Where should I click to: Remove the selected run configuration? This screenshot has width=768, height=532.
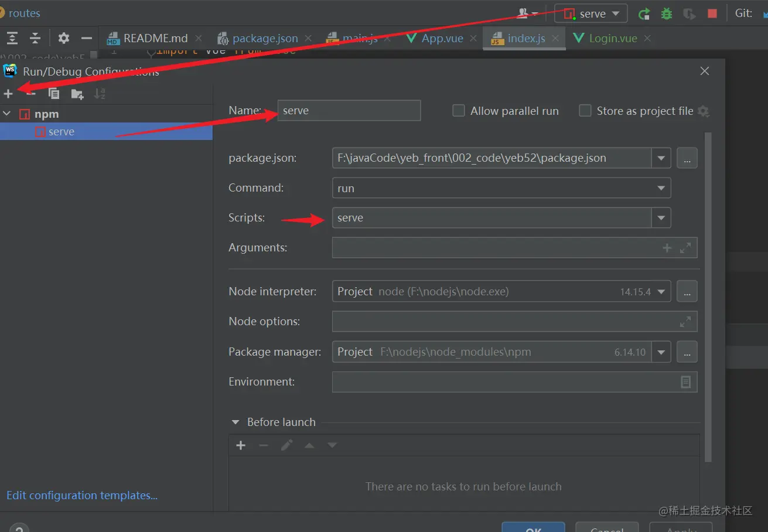pyautogui.click(x=31, y=94)
